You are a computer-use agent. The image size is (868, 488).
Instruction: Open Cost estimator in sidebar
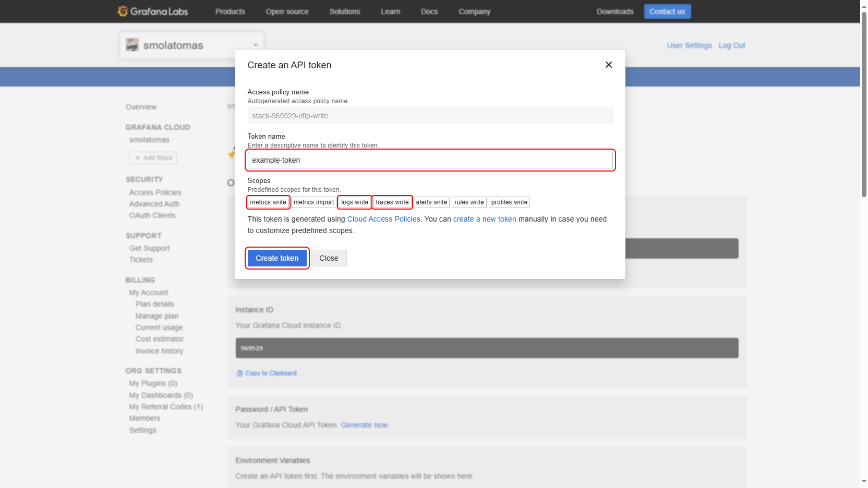click(160, 339)
